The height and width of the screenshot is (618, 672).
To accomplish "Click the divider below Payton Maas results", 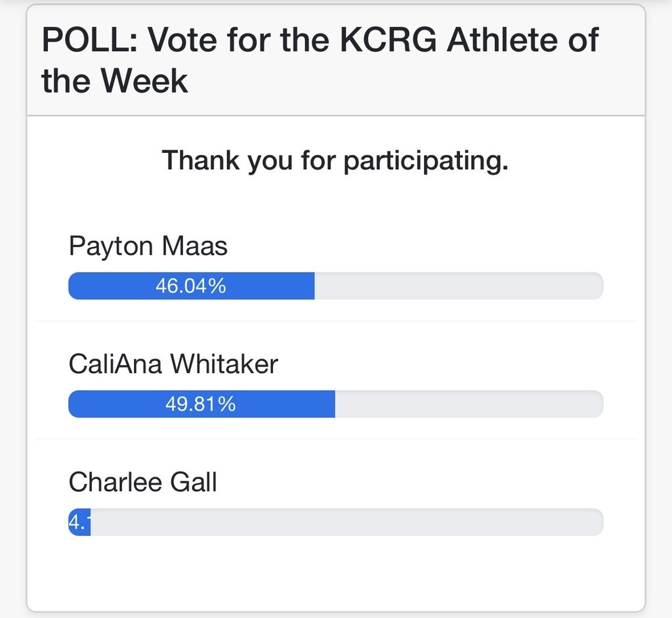I will click(x=336, y=321).
